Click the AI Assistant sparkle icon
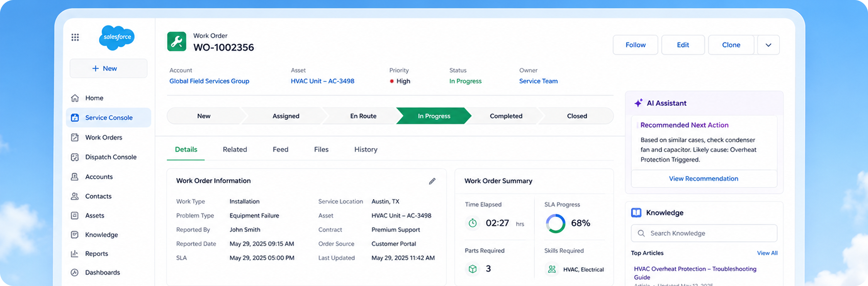Viewport: 868px width, 286px height. (639, 103)
